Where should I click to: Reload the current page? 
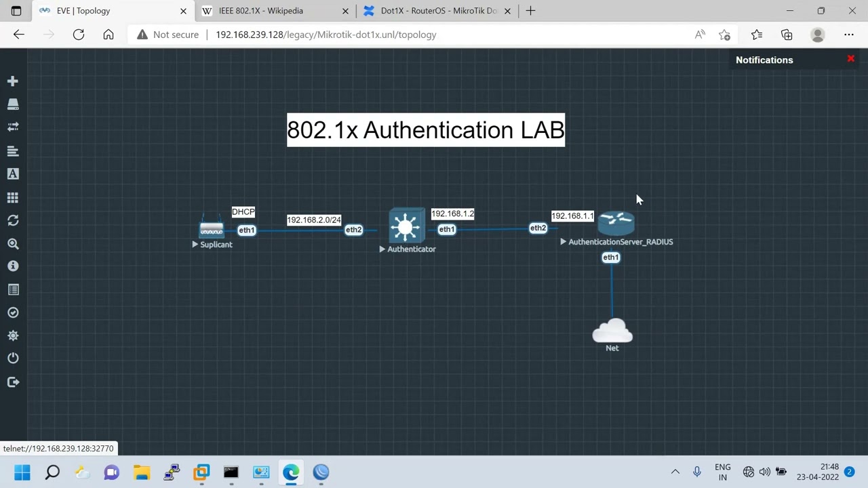(79, 35)
